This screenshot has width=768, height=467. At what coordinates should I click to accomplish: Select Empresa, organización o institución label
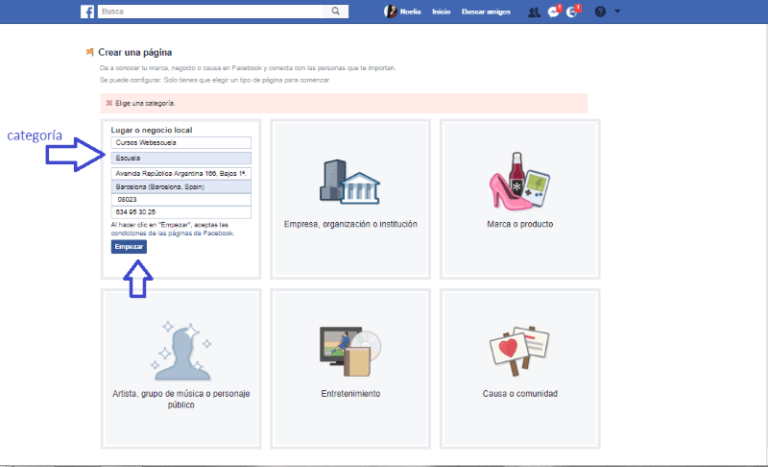tap(351, 224)
